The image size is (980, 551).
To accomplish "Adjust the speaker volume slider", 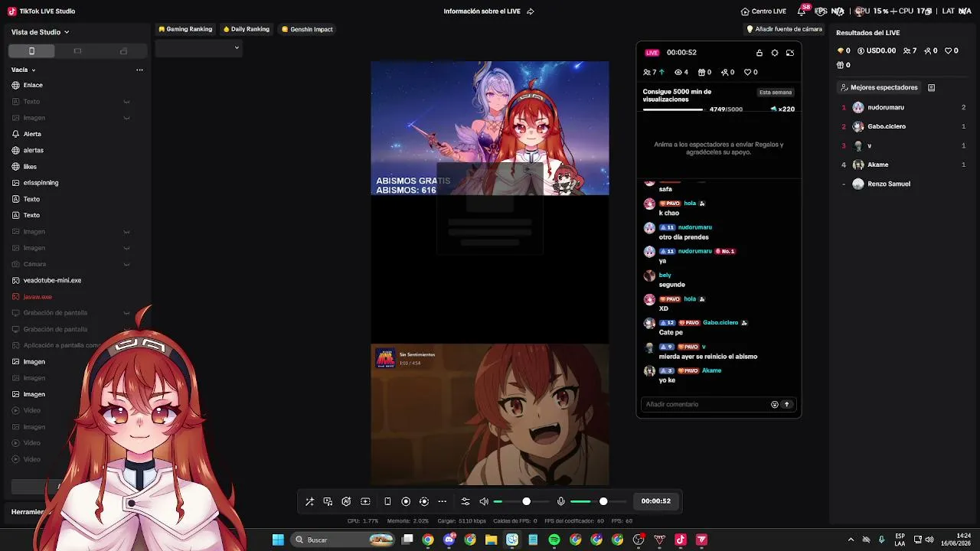I will point(521,501).
